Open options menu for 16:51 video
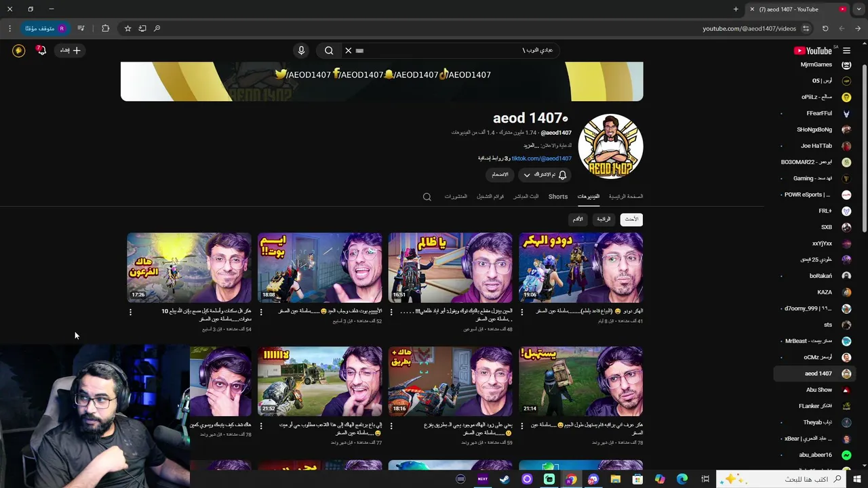 392,312
